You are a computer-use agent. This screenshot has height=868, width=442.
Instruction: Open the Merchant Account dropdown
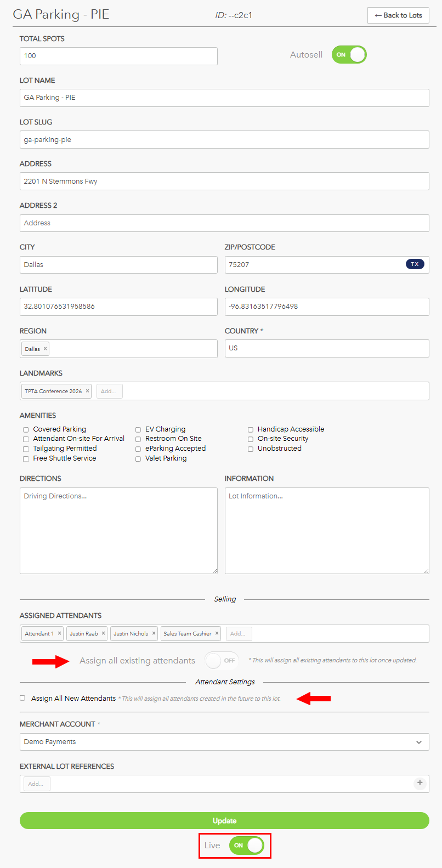pos(224,742)
